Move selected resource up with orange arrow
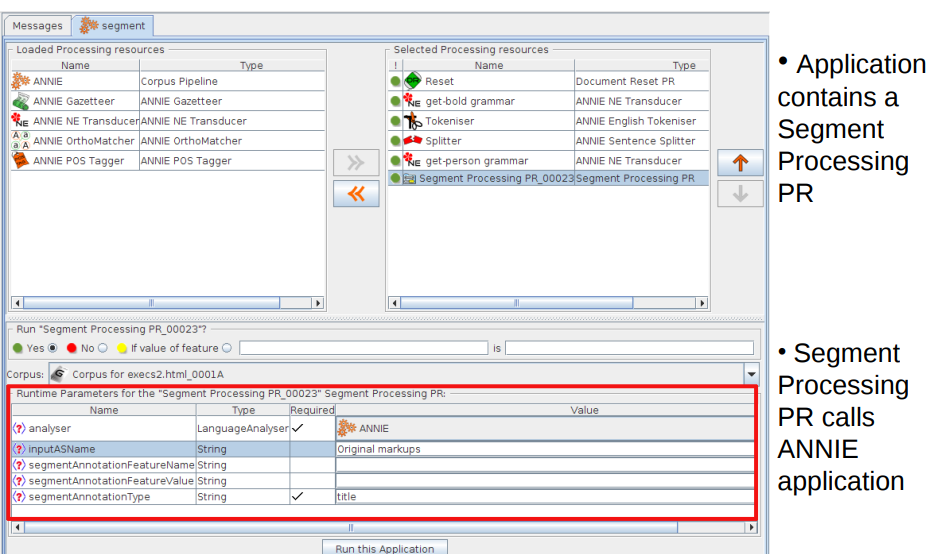The image size is (938, 554). coord(740,163)
